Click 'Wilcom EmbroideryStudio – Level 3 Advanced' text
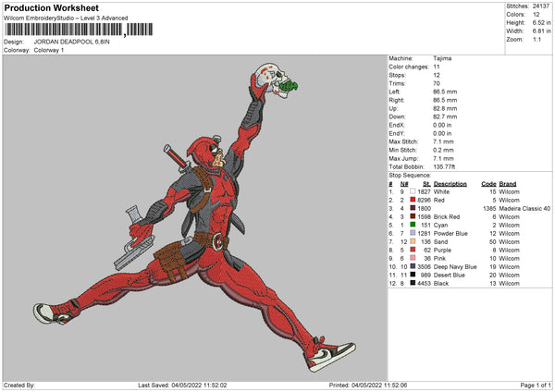The width and height of the screenshot is (555, 392). (66, 18)
